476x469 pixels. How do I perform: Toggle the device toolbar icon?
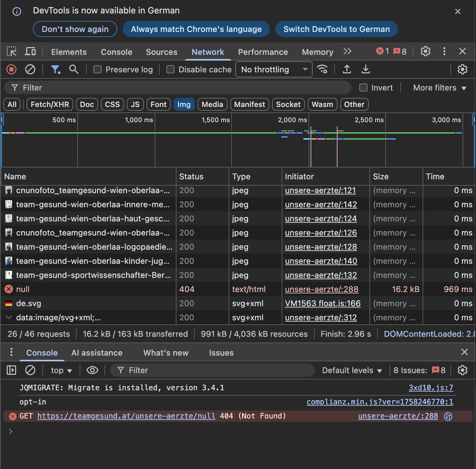30,51
